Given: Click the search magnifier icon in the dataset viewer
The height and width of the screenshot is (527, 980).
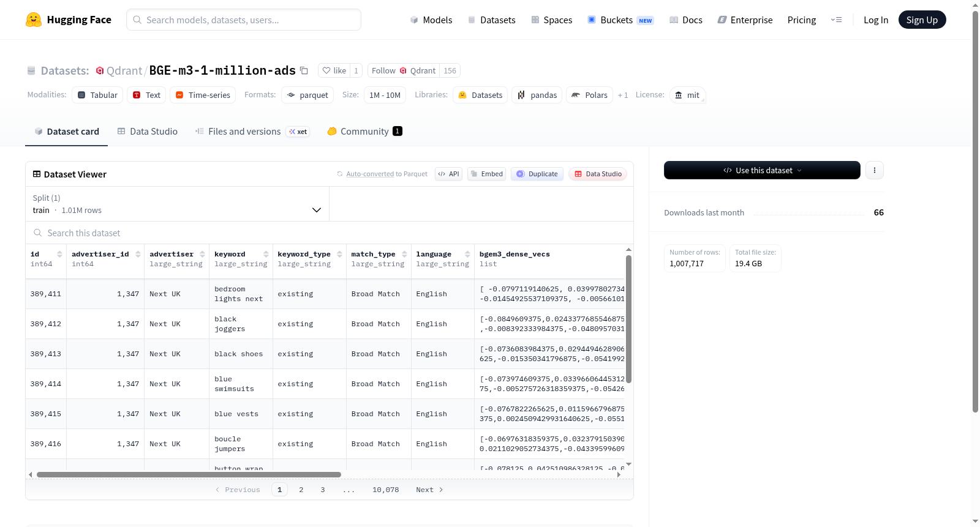Looking at the screenshot, I should click(x=38, y=233).
